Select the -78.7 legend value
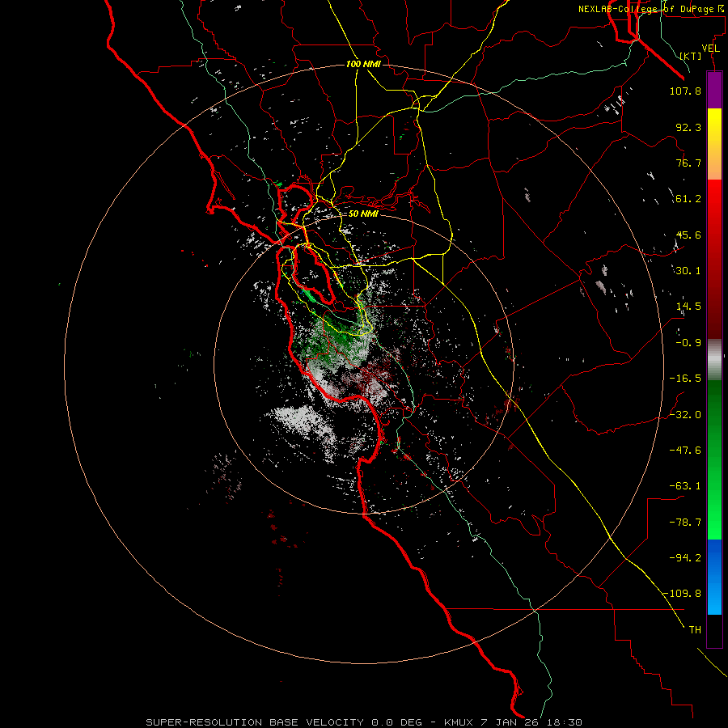The height and width of the screenshot is (728, 728). (685, 523)
